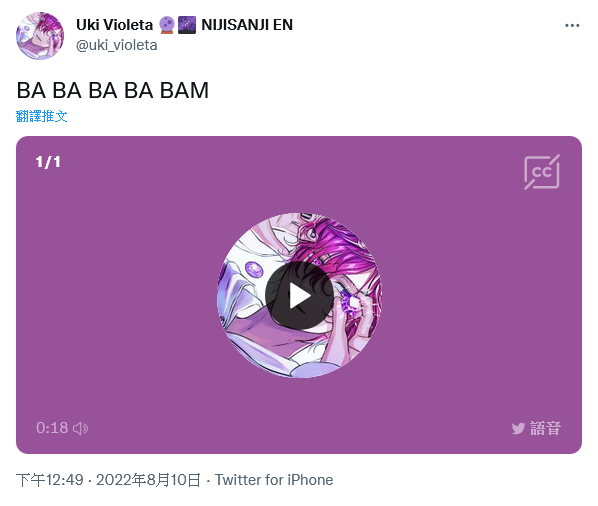Click the NIJISANJI EN name text
Screen dimensions: 598x506
pos(247,25)
